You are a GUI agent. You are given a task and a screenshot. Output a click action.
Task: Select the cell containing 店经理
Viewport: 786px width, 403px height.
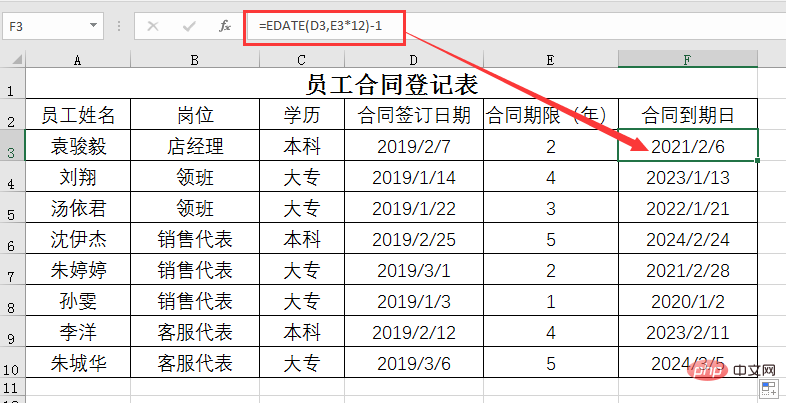click(x=195, y=145)
